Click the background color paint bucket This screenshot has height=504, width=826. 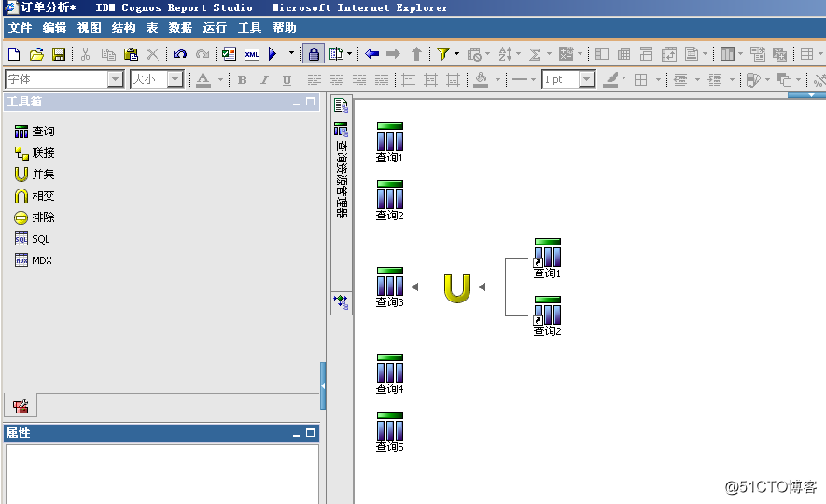(x=481, y=79)
